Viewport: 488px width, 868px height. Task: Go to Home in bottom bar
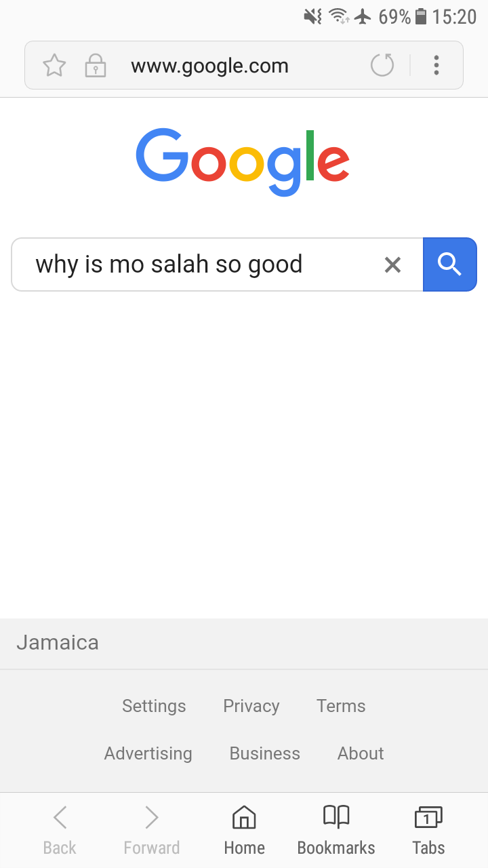244,830
